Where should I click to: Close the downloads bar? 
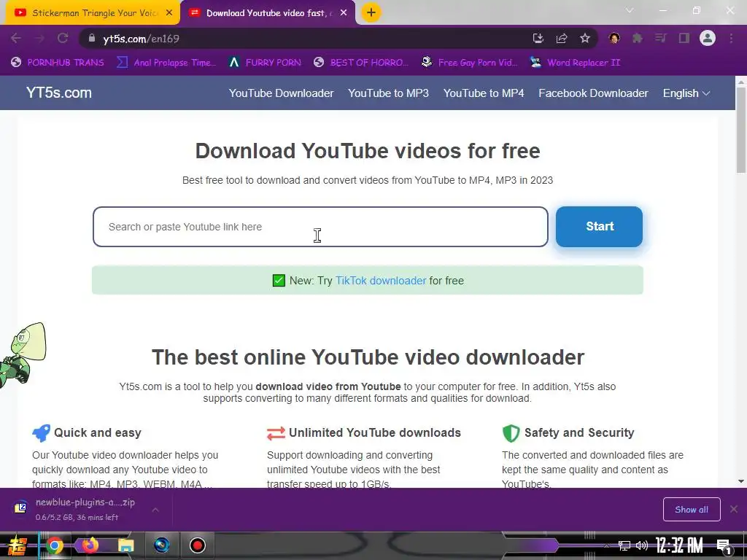[x=734, y=510]
